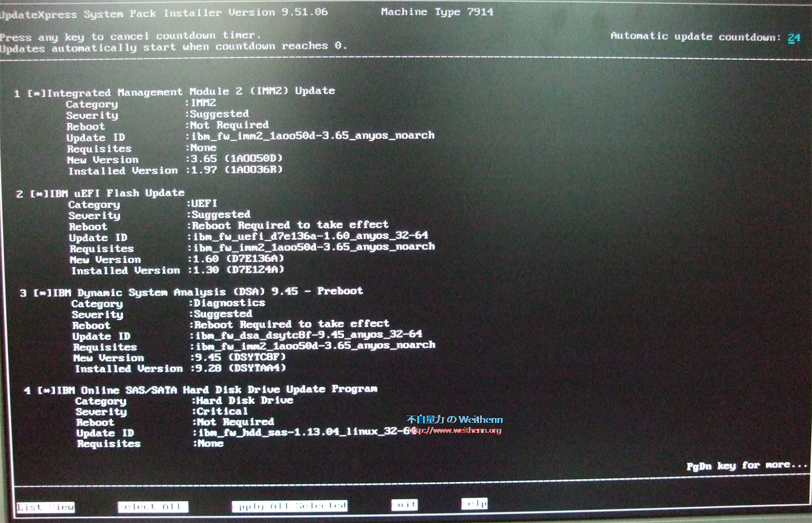Click the IMM2 Reboot value "Not Required"
The height and width of the screenshot is (523, 812).
(229, 125)
